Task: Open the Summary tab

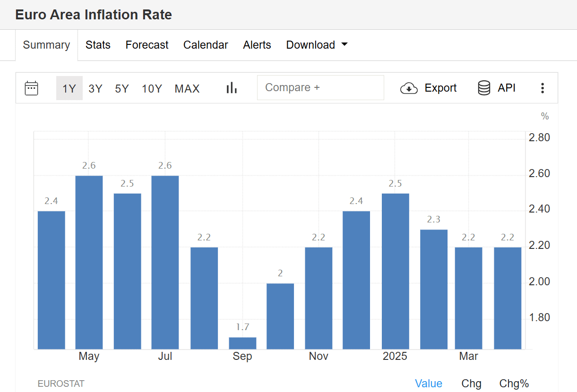Action: pyautogui.click(x=46, y=45)
